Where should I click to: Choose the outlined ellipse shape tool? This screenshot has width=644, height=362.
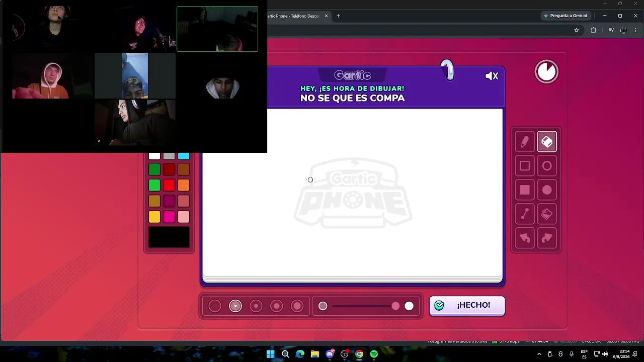click(547, 166)
